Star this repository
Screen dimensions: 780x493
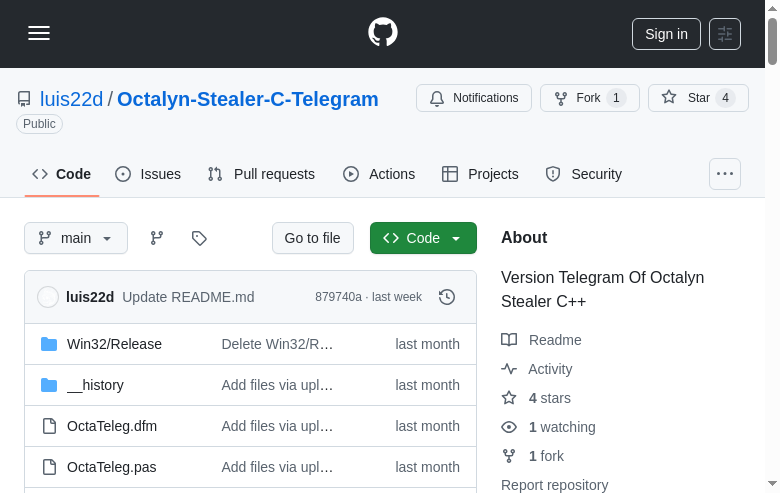(698, 98)
